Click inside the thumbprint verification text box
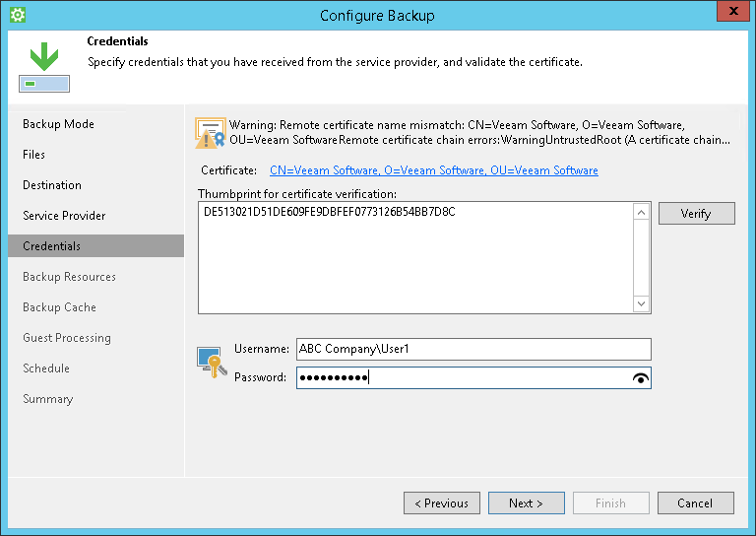Image resolution: width=756 pixels, height=536 pixels. click(414, 258)
